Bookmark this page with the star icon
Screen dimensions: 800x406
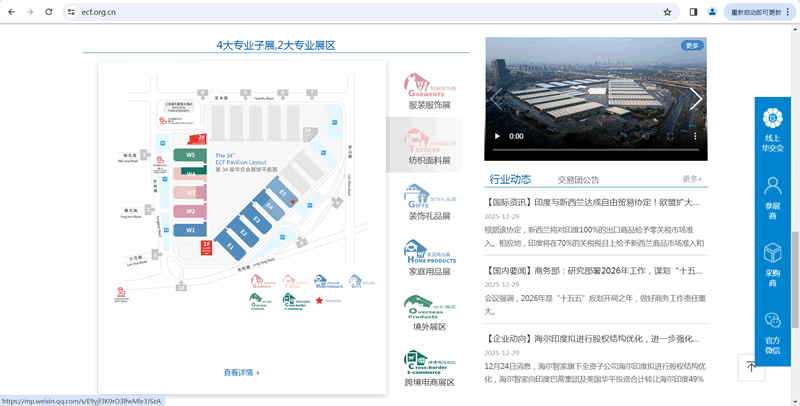tap(667, 12)
